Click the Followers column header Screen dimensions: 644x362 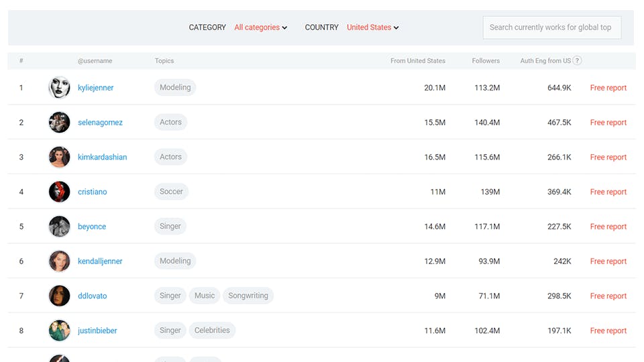[x=486, y=61]
